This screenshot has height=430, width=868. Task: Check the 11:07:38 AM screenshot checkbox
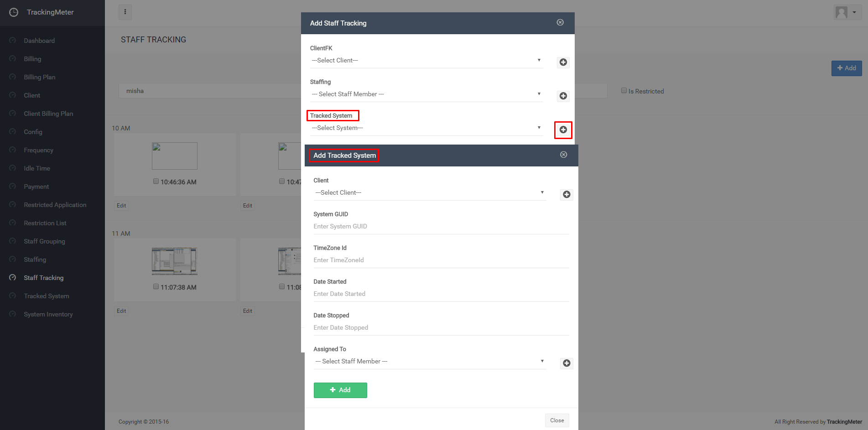coord(156,287)
